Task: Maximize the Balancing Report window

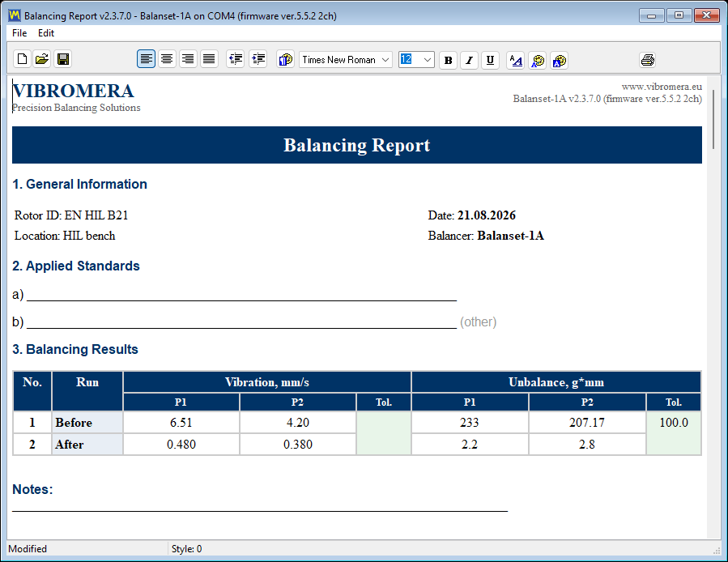Action: [679, 15]
